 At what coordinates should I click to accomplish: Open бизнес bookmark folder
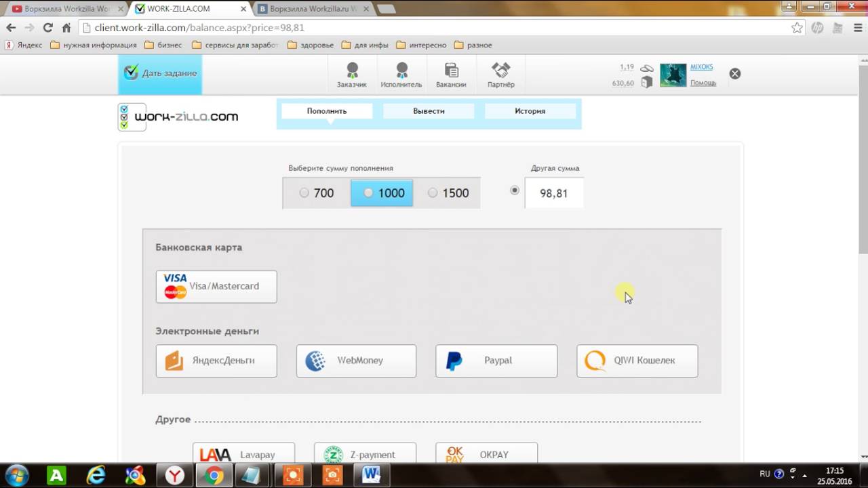coord(163,45)
